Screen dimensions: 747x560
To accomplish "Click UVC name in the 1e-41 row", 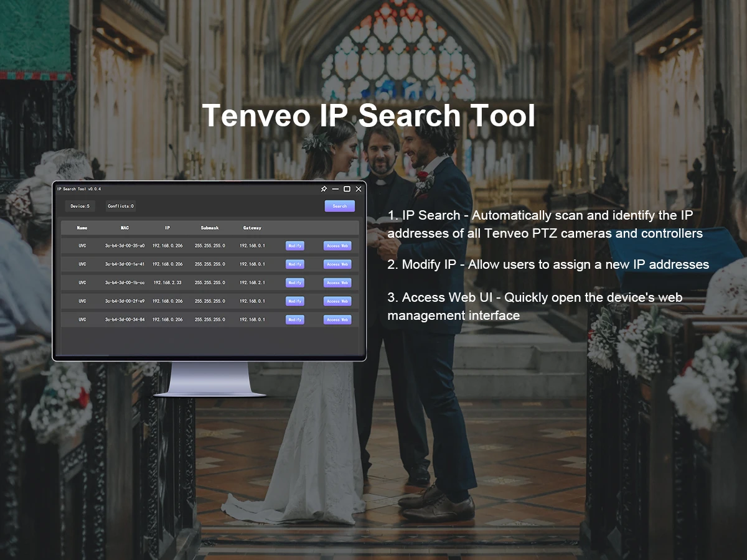I will pos(82,264).
